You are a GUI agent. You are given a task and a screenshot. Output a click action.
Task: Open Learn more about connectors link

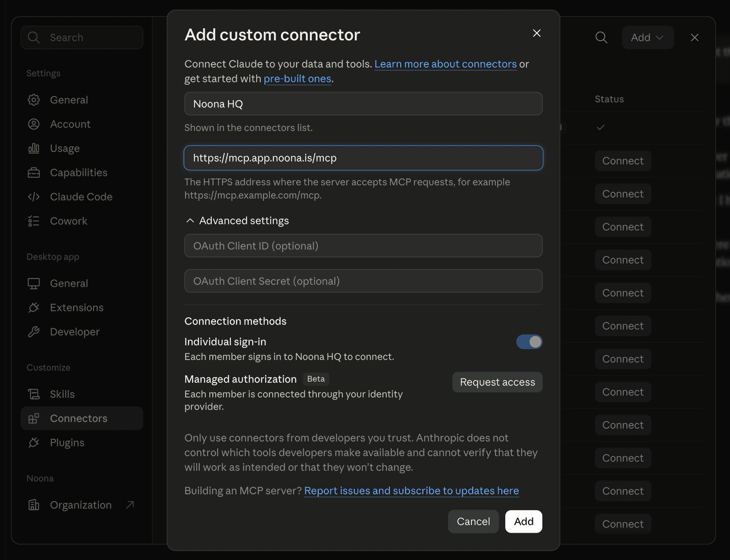tap(445, 64)
